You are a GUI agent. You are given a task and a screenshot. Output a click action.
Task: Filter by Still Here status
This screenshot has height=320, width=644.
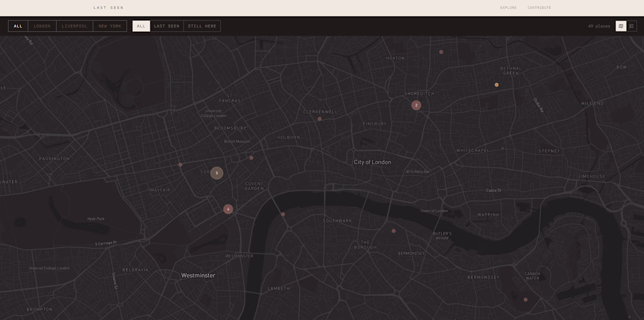[x=202, y=26]
